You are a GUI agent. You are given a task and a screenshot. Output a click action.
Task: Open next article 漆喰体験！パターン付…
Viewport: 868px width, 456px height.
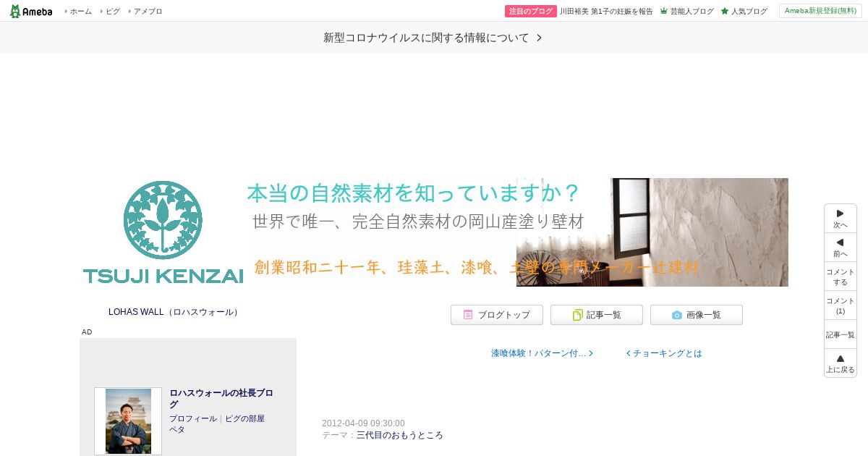coord(542,353)
